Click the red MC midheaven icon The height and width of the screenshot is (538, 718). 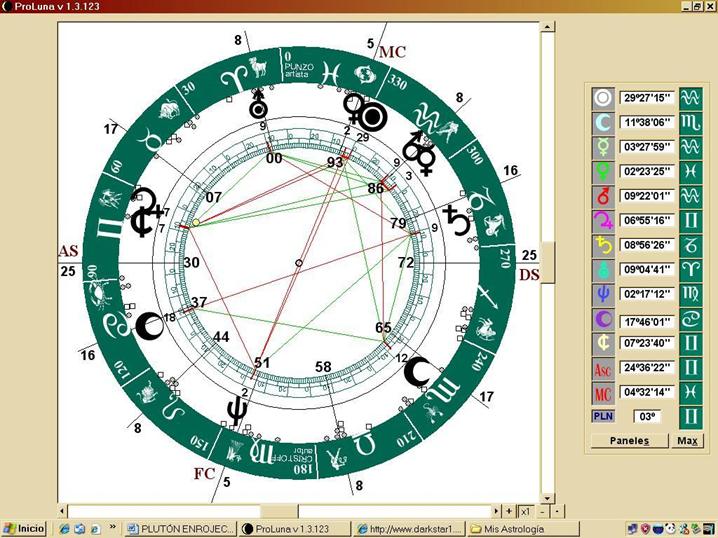602,392
